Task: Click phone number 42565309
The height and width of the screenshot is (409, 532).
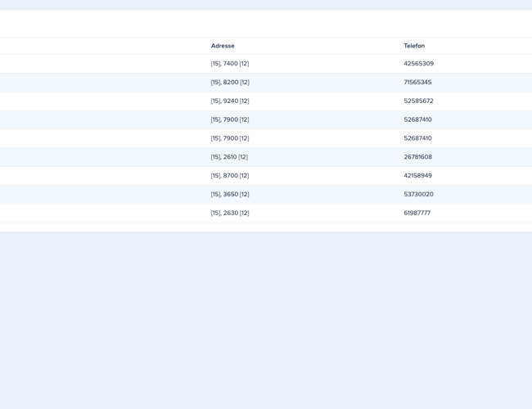Action: tap(418, 64)
